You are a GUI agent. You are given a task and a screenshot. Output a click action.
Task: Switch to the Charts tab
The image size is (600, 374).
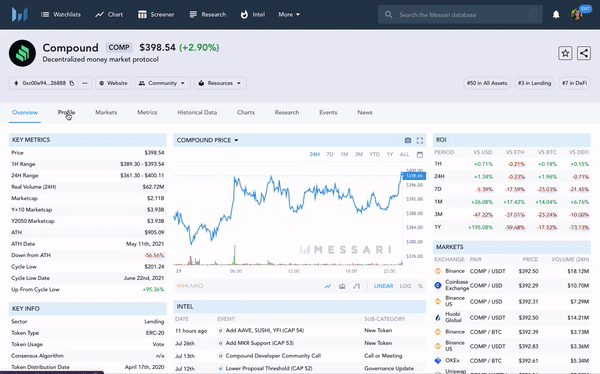(246, 113)
